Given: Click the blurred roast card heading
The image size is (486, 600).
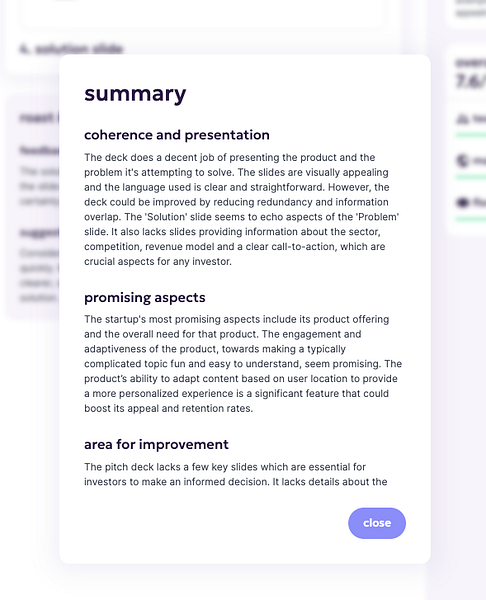Looking at the screenshot, I should pos(39,118).
